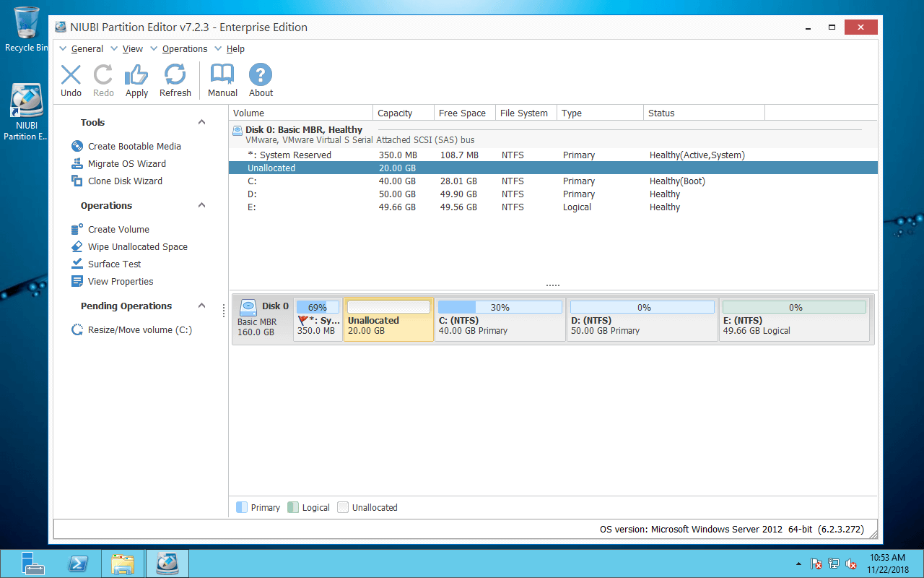Open the About dialog

click(260, 79)
